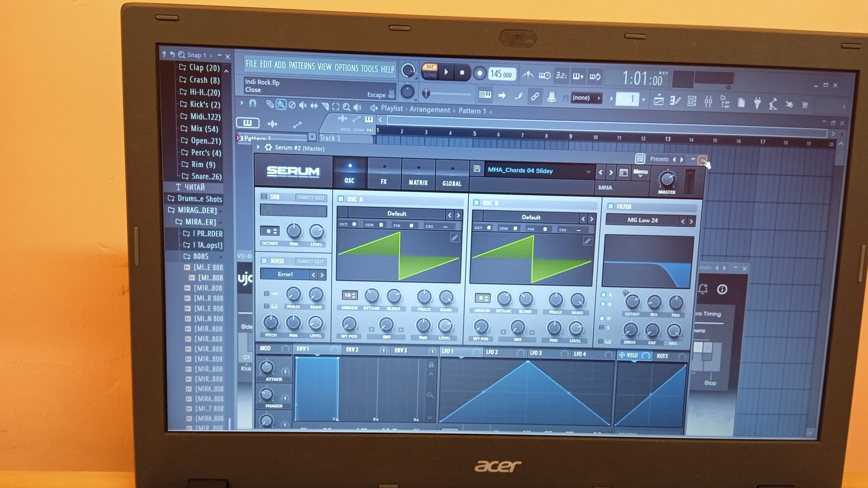
Task: Toggle the FILTER enable checkbox
Action: tap(611, 206)
